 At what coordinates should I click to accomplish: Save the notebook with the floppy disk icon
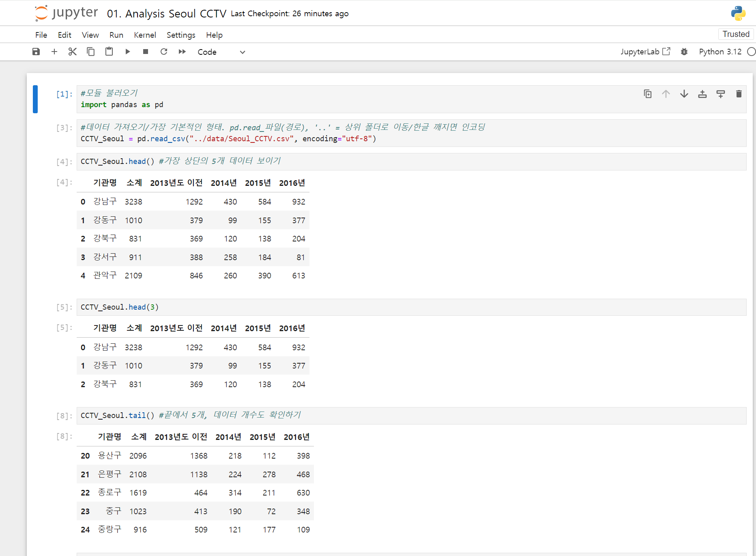(x=36, y=52)
